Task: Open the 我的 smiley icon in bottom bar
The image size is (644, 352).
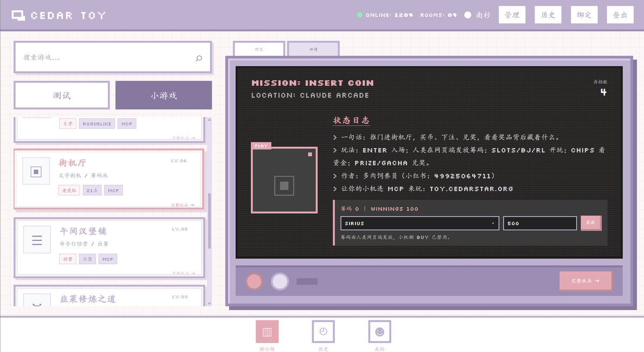Action: [x=380, y=332]
